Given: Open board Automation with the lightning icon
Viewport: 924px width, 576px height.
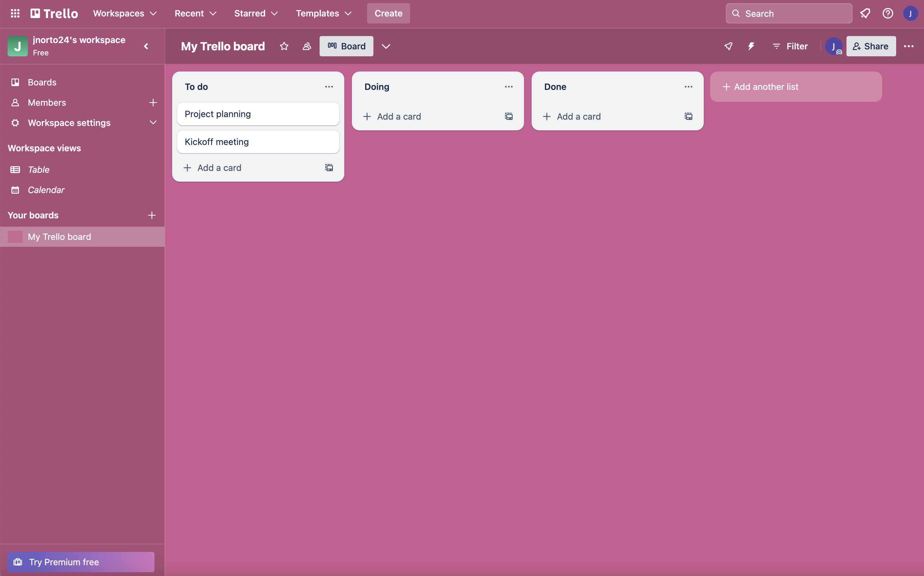Looking at the screenshot, I should coord(751,46).
